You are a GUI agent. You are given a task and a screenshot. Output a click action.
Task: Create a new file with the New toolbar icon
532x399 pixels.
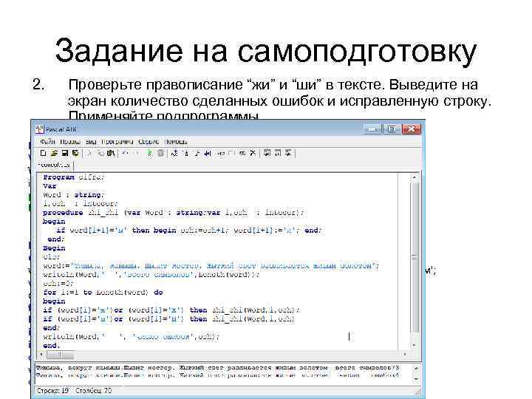[43, 154]
